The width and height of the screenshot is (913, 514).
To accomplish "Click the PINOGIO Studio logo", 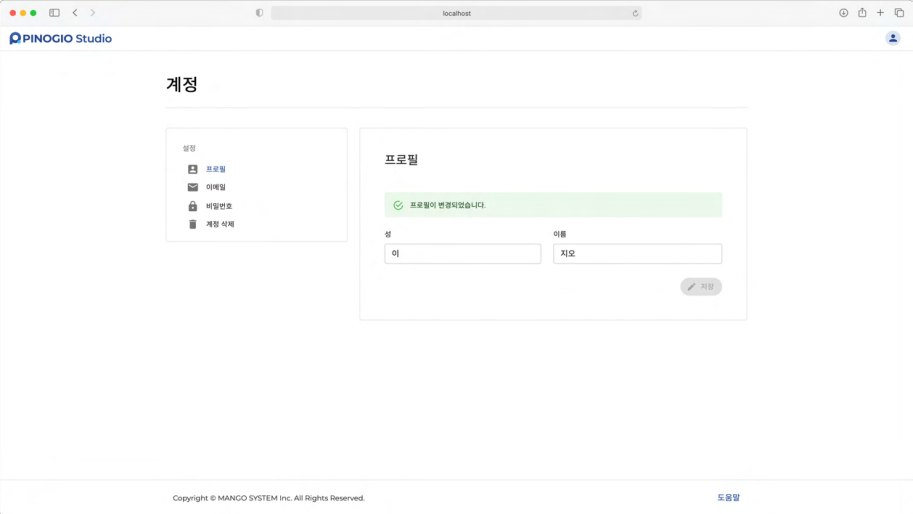I will (61, 38).
